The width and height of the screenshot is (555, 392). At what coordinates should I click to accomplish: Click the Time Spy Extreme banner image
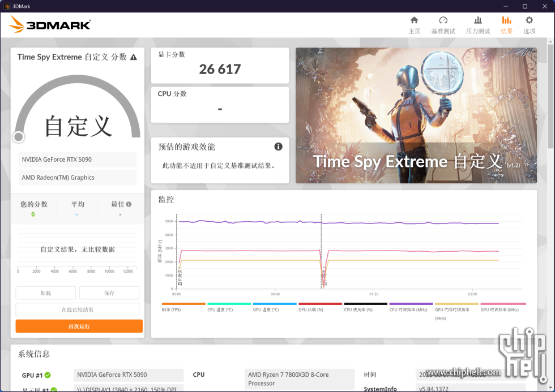click(x=416, y=115)
